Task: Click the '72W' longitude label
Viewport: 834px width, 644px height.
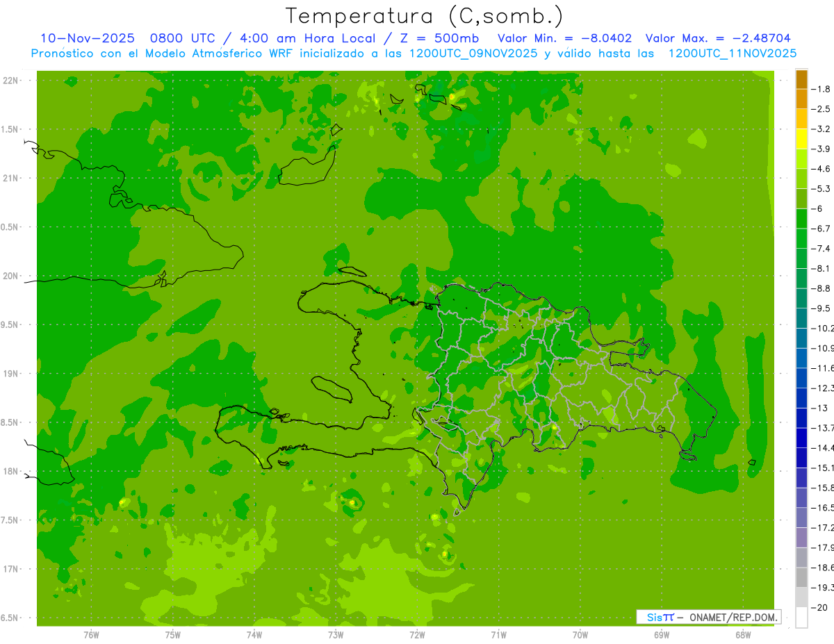Action: pyautogui.click(x=418, y=634)
